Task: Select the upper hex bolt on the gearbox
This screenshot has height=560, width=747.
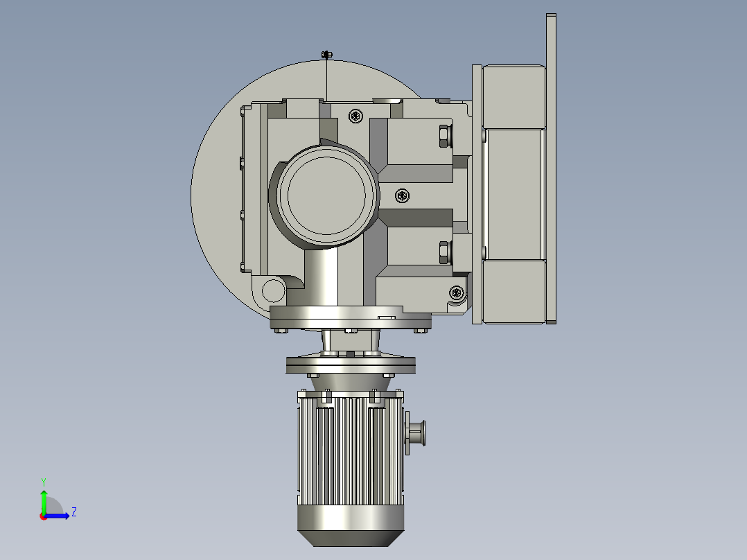Action: tap(444, 137)
